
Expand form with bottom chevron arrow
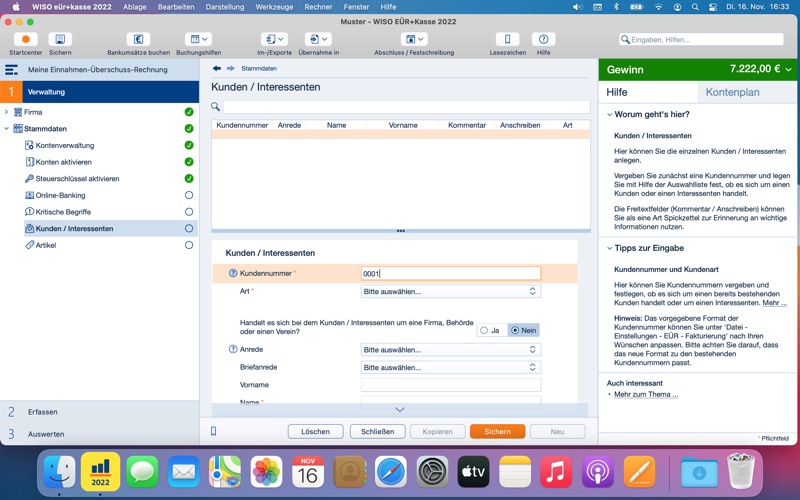400,410
